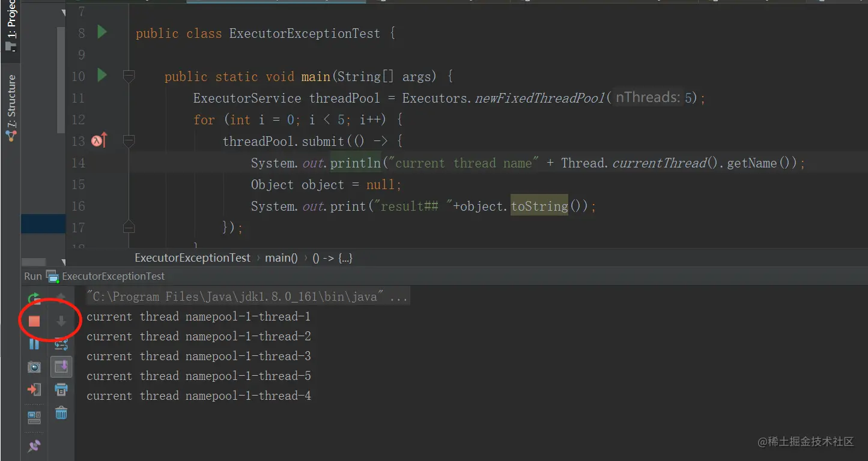Click console line ending with thread-4
The image size is (868, 461).
199,396
